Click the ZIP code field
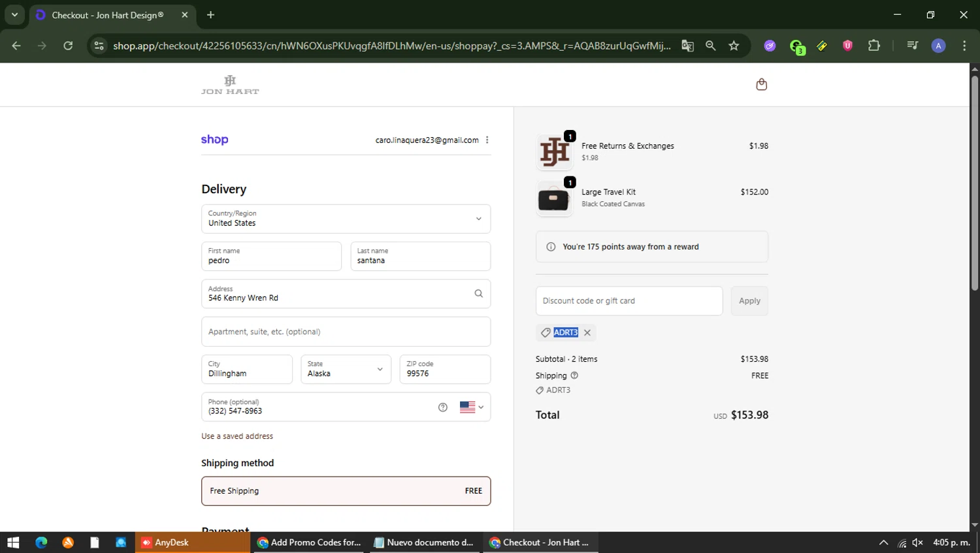 click(445, 370)
